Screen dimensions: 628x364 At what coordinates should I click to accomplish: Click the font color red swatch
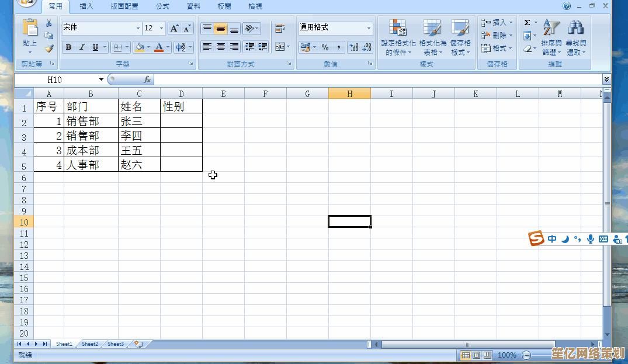coord(159,48)
